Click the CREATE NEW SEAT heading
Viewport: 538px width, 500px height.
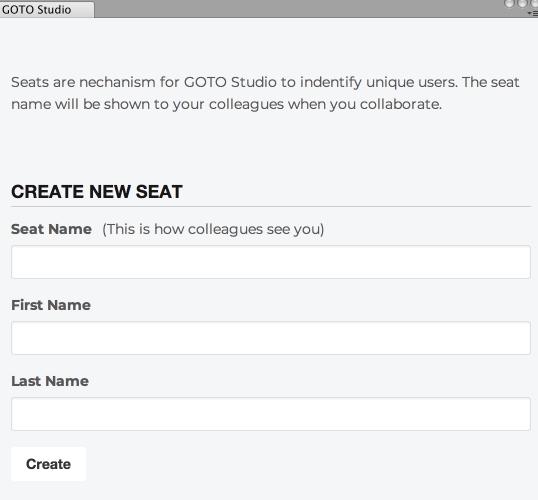pyautogui.click(x=97, y=191)
